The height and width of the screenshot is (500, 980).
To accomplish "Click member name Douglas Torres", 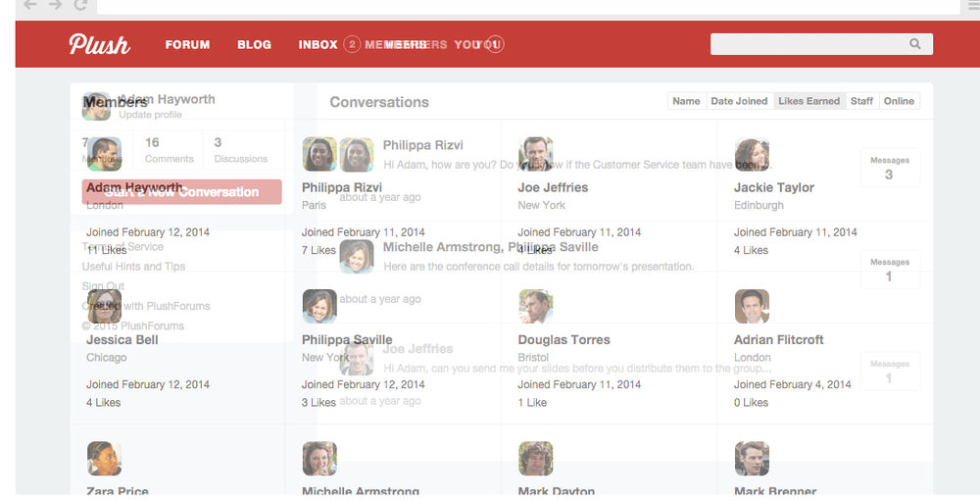I will [x=563, y=340].
